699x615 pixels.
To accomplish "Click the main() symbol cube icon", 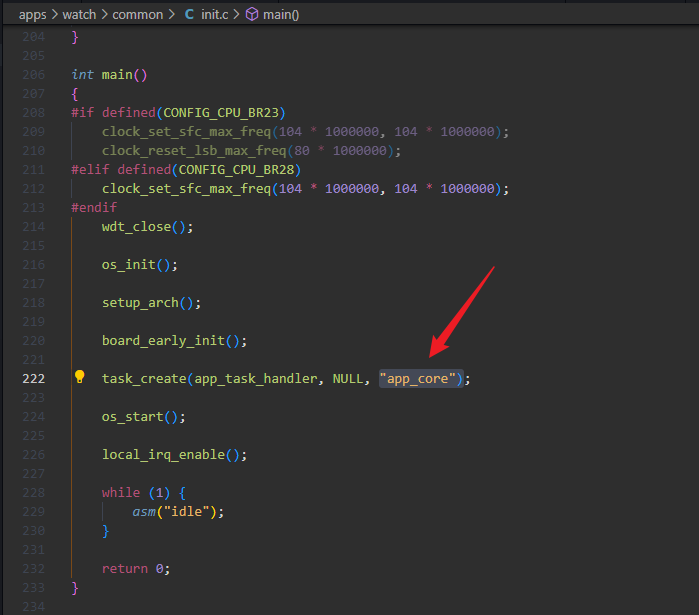I will (252, 15).
